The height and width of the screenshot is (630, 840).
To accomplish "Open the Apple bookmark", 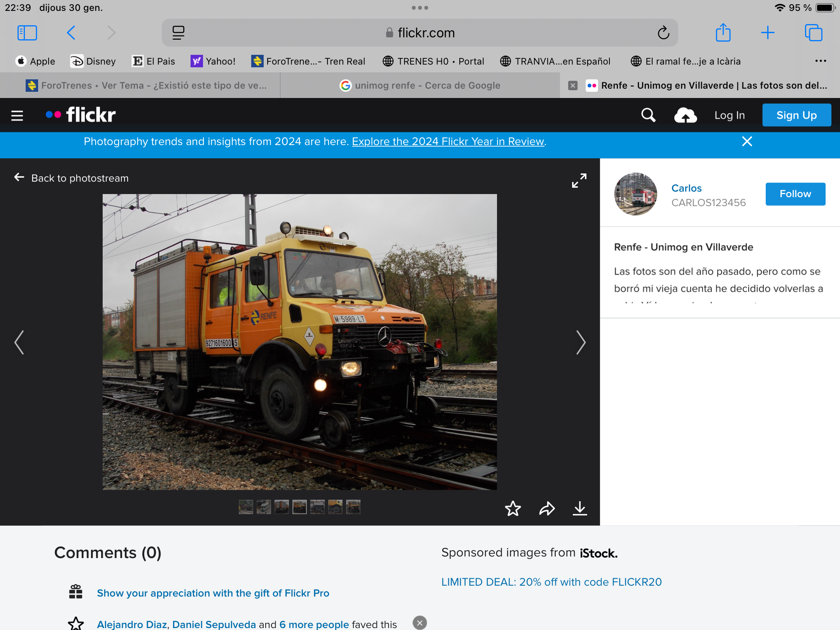I will [35, 61].
